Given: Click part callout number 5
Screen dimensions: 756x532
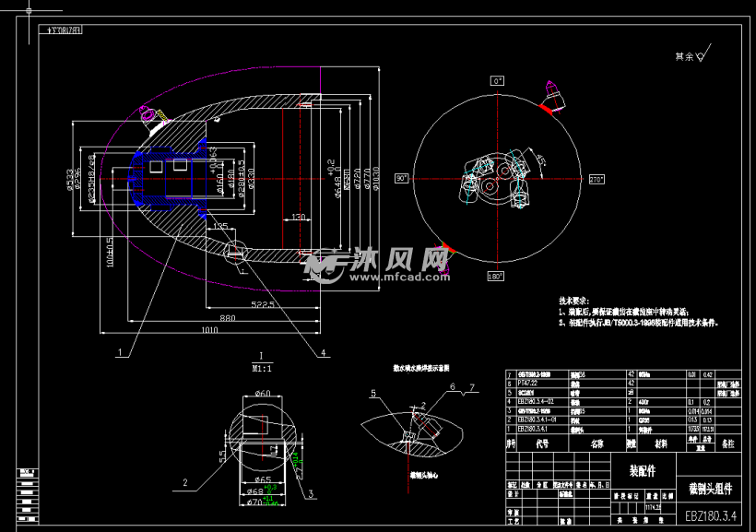Looking at the screenshot, I should [374, 393].
